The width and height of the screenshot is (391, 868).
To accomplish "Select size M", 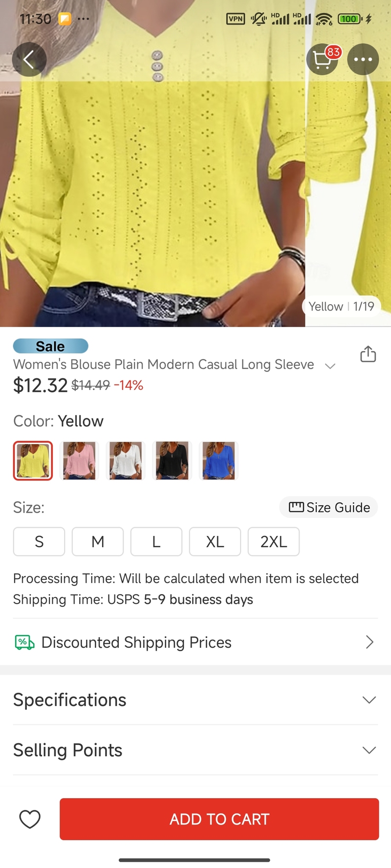I will click(x=98, y=541).
